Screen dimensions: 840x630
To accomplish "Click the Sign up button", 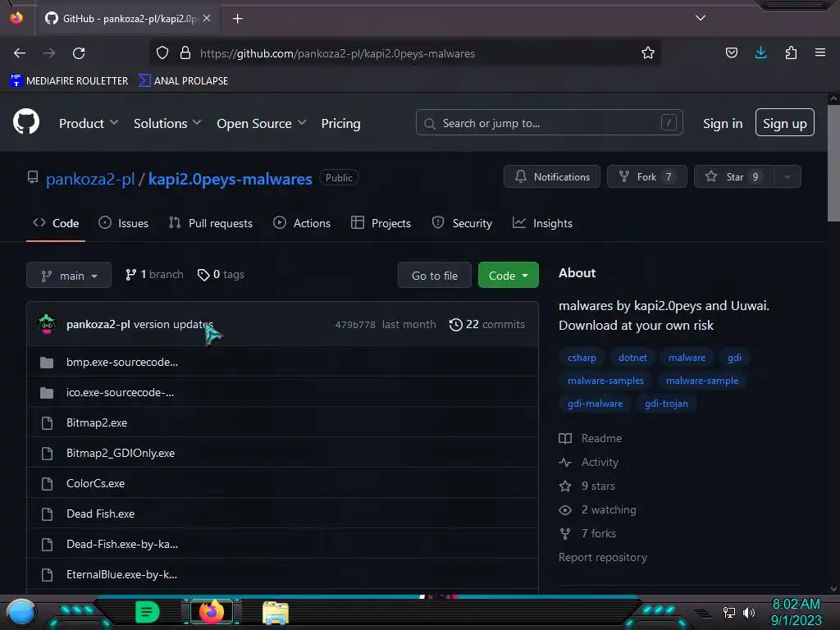I will [784, 123].
